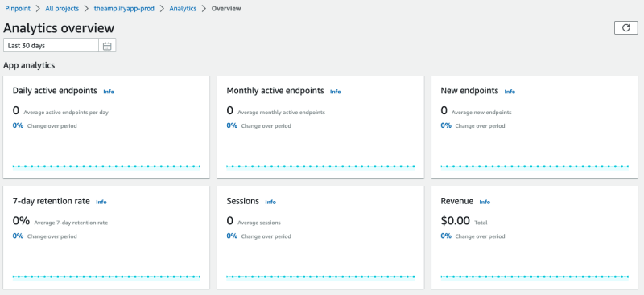Click the Monthly active endpoints chart line
The image size is (644, 295).
click(320, 166)
